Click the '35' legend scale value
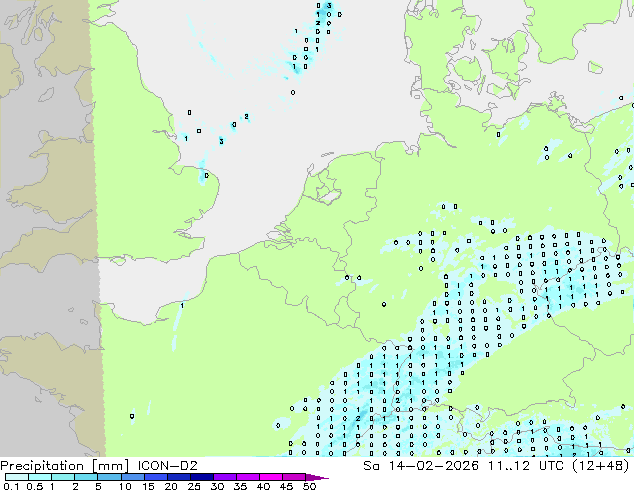The width and height of the screenshot is (634, 490). click(x=240, y=486)
